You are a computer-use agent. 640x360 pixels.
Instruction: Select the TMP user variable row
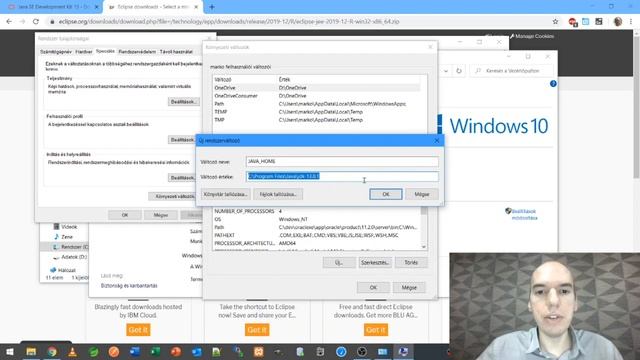point(316,120)
